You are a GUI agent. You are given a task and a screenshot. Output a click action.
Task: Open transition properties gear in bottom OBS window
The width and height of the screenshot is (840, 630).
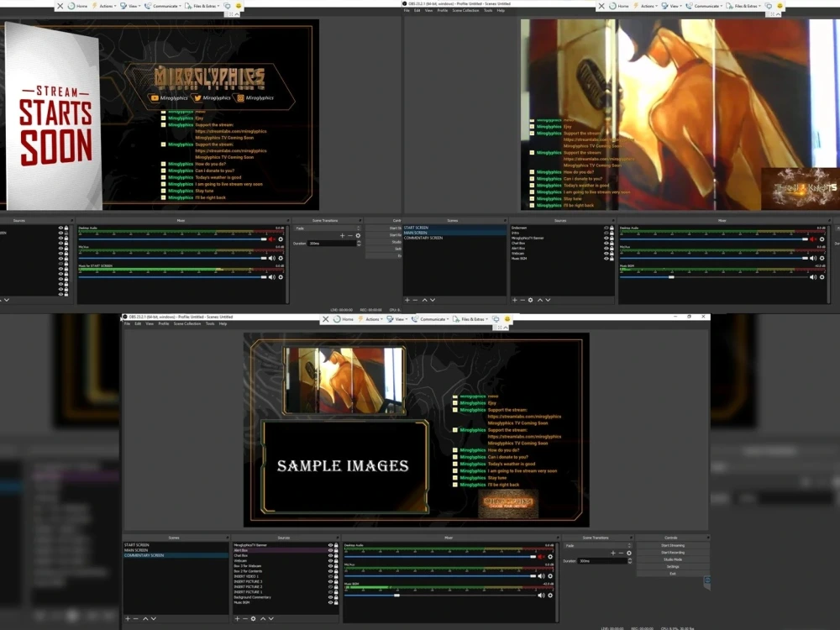click(x=629, y=553)
